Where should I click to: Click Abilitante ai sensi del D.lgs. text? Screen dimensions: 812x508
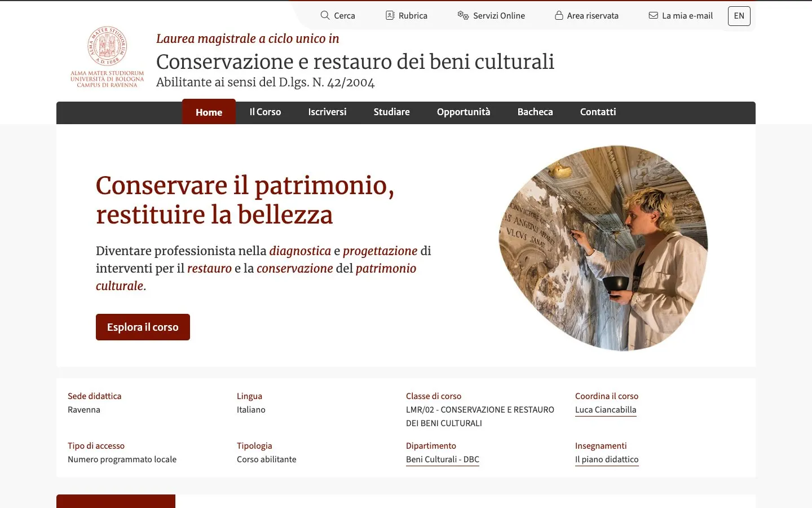tap(265, 82)
